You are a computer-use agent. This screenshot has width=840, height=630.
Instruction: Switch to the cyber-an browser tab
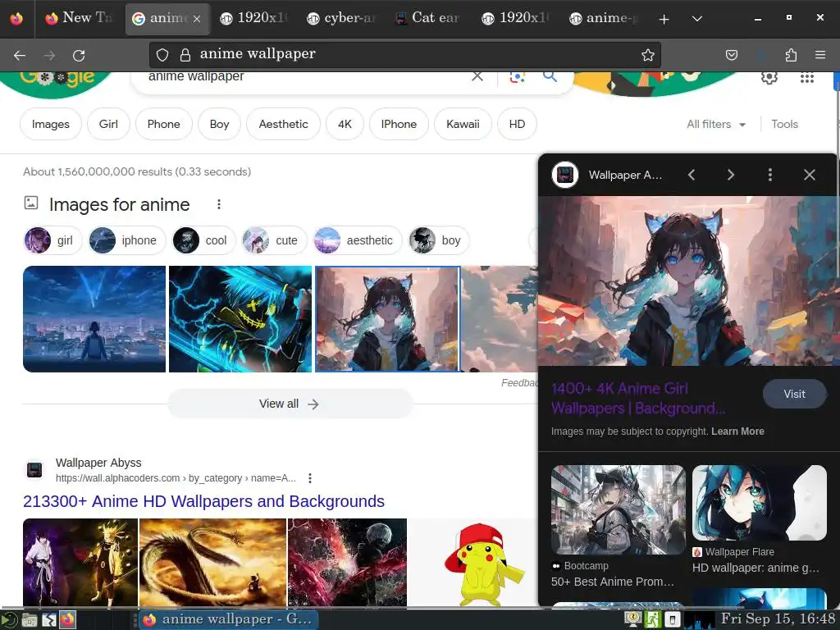(341, 18)
